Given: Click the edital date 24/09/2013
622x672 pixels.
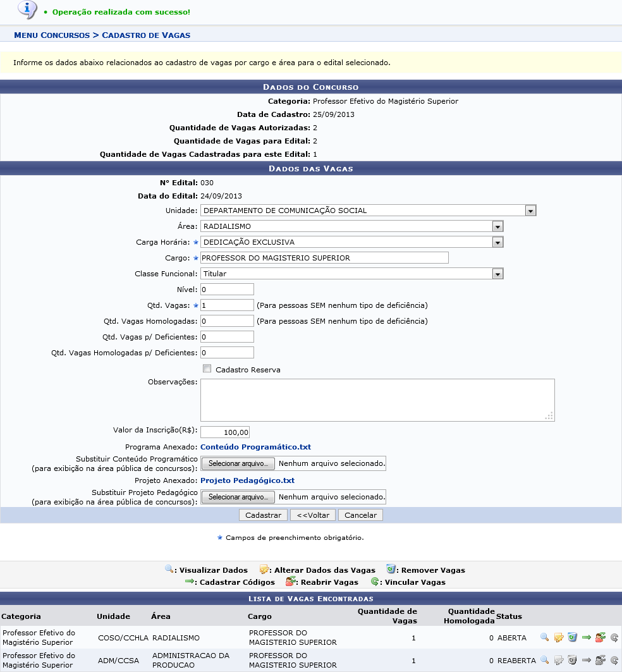Looking at the screenshot, I should [x=221, y=196].
